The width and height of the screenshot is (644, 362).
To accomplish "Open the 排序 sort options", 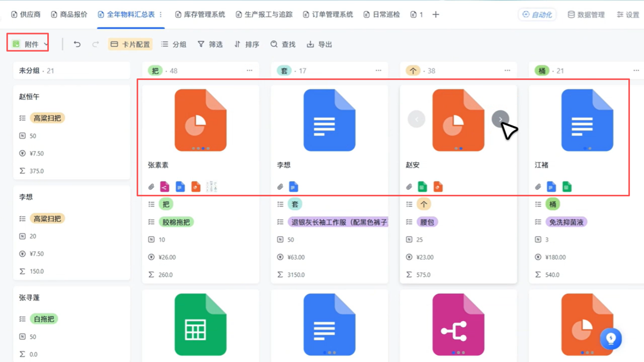I will click(246, 44).
